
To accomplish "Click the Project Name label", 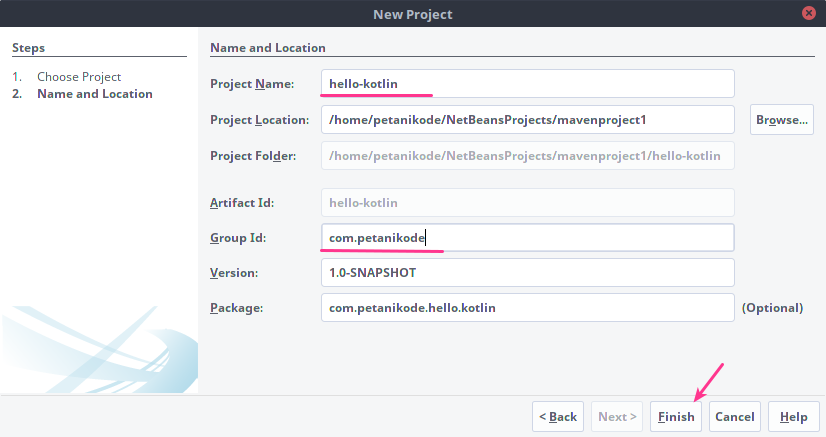I will click(x=252, y=84).
